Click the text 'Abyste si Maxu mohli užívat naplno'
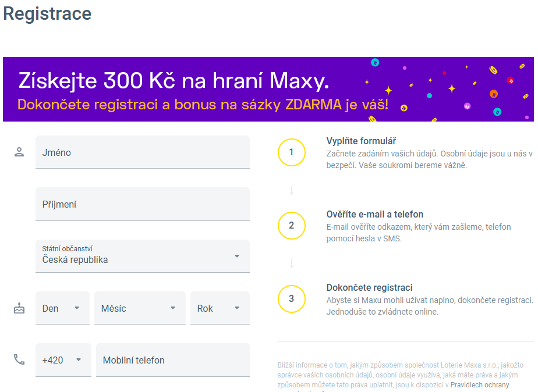The height and width of the screenshot is (392, 538). (x=391, y=300)
